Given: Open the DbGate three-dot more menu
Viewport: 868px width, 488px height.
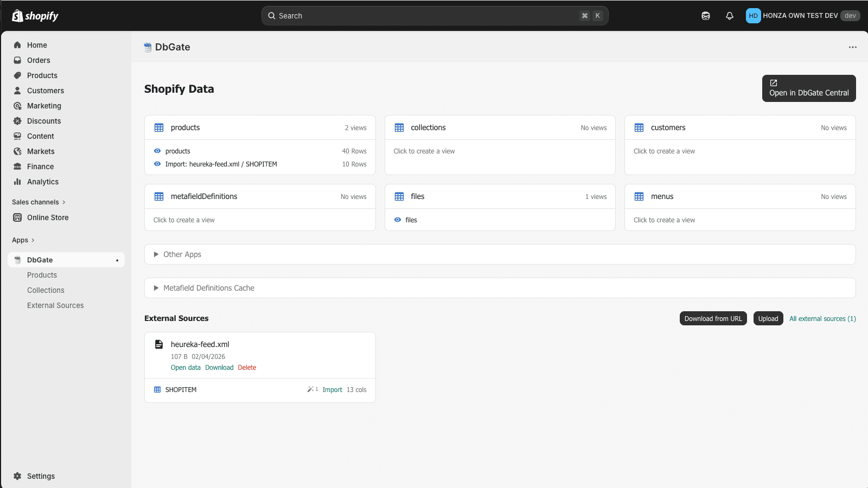Looking at the screenshot, I should 853,47.
